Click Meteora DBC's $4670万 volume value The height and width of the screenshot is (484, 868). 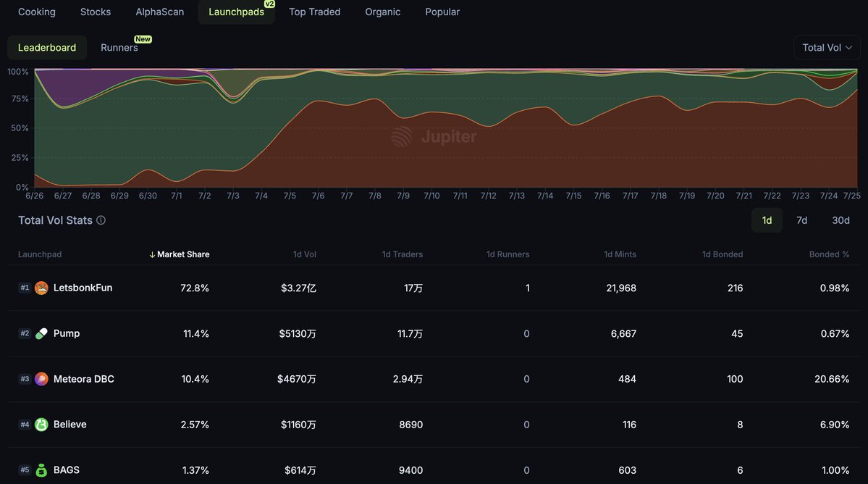point(297,379)
